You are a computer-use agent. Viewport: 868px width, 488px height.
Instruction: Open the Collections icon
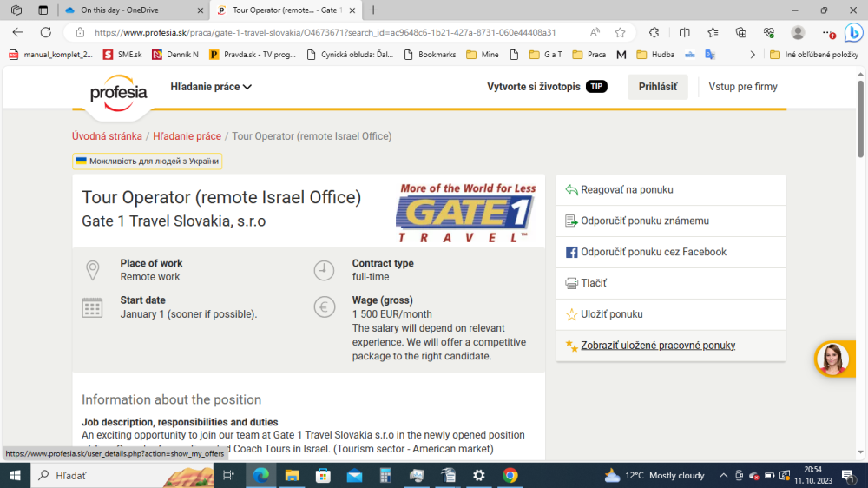pos(741,33)
